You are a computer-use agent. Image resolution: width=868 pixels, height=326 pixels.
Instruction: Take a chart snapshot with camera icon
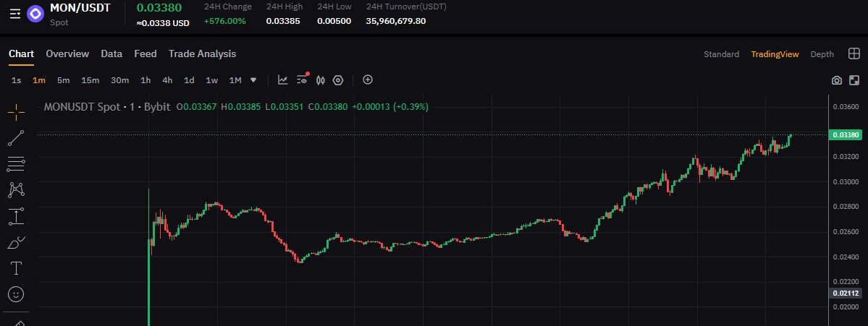point(837,81)
